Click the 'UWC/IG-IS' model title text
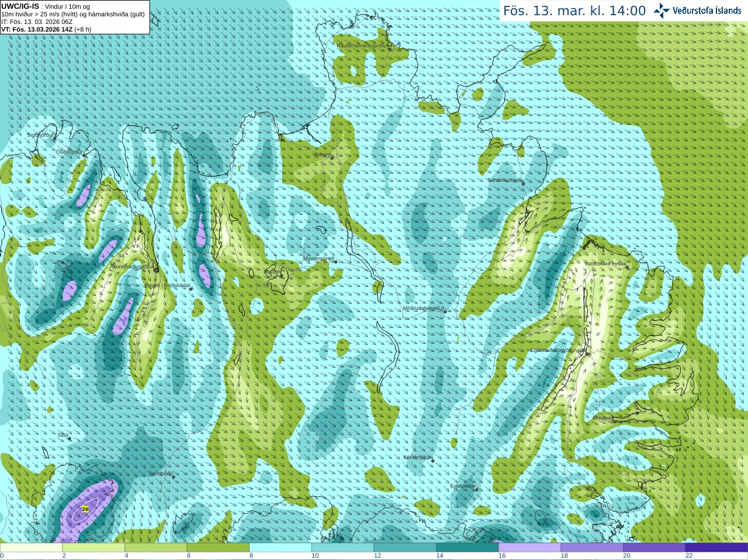The width and height of the screenshot is (748, 560). tap(20, 6)
